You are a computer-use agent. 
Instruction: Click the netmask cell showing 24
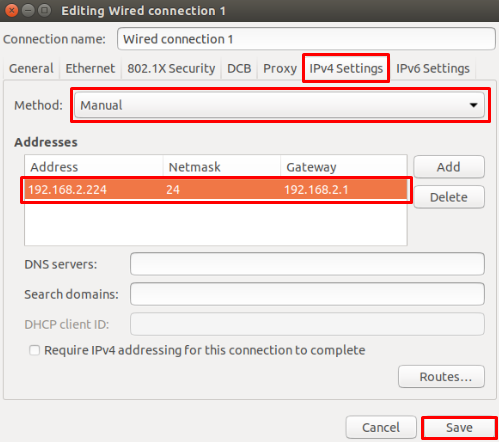pyautogui.click(x=173, y=190)
